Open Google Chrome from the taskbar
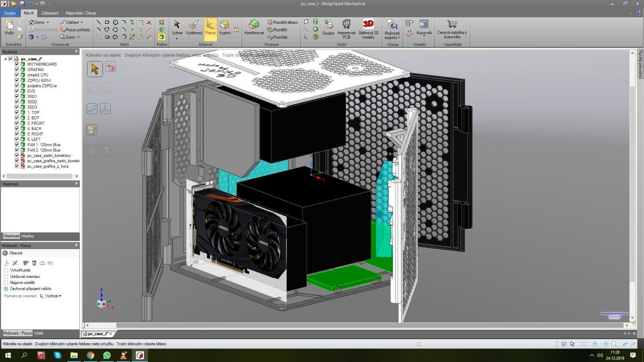 point(91,355)
